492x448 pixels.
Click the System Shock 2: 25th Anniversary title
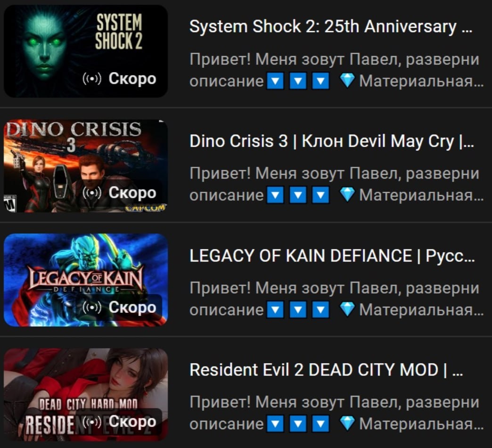click(x=331, y=26)
